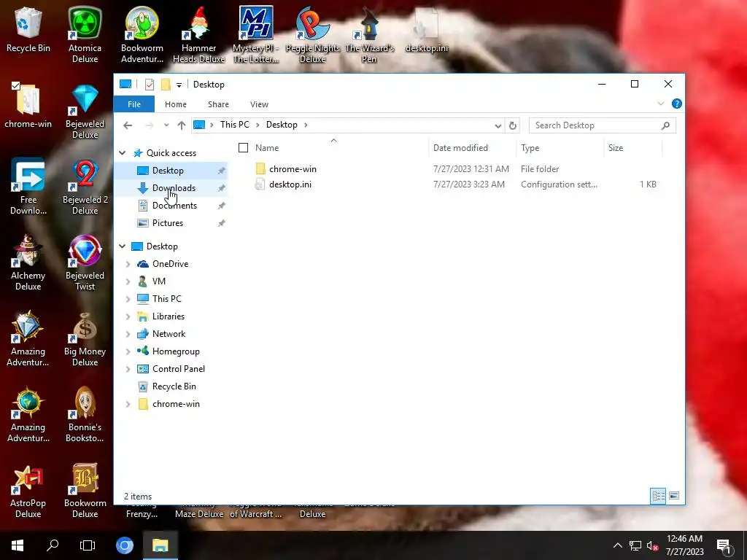Open the View ribbon tab

tap(259, 104)
